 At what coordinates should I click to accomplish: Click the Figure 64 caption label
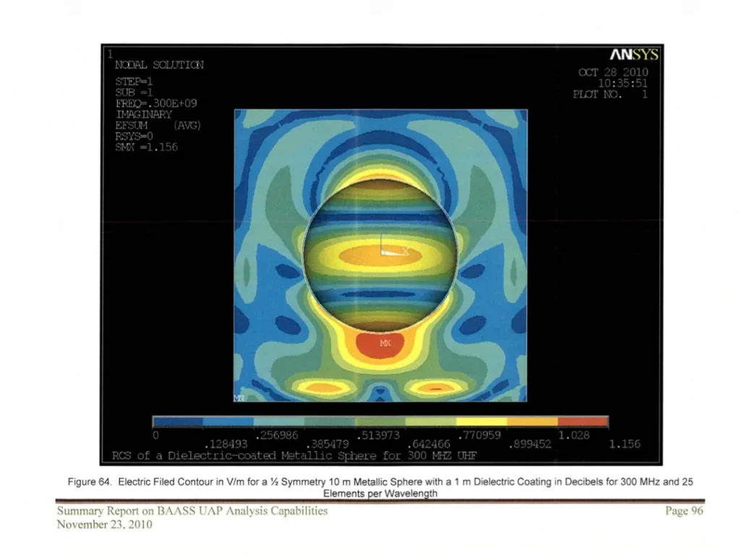click(90, 482)
